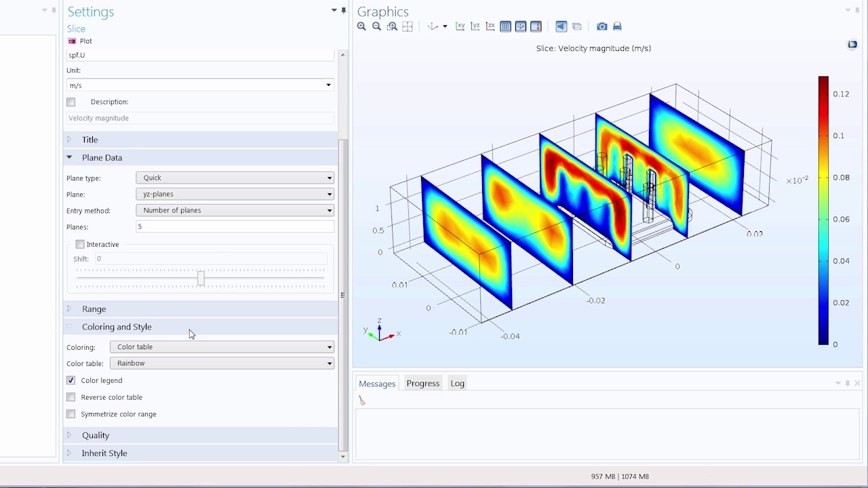Open the Color table Rainbow dropdown

coord(222,363)
